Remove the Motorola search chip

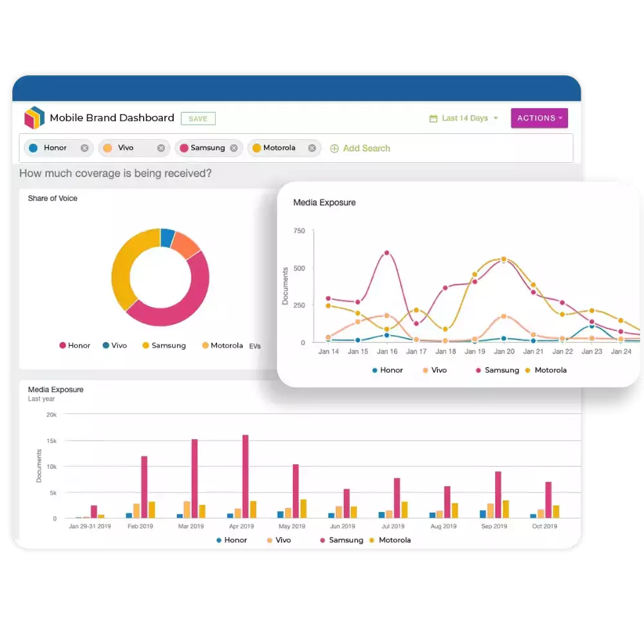click(x=312, y=148)
